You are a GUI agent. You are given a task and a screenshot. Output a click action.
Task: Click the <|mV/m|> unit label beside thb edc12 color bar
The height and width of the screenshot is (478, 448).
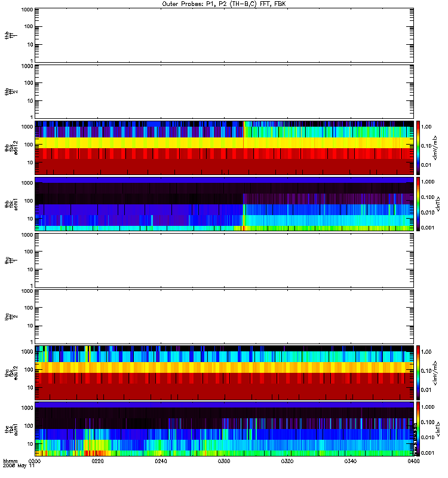pyautogui.click(x=435, y=148)
